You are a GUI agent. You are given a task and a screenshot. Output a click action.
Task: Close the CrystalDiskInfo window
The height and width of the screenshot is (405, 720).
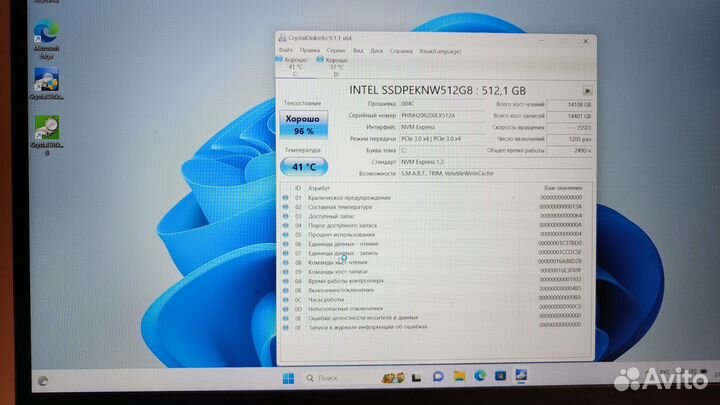click(x=585, y=41)
